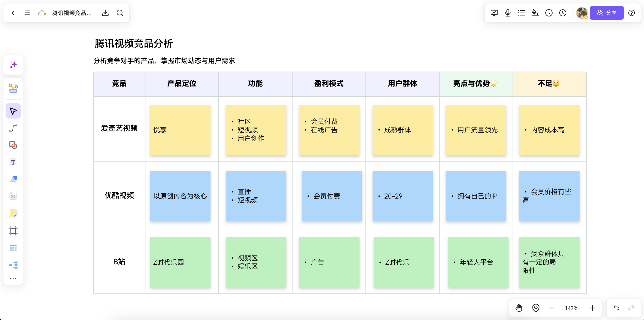Screen dimensions: 644x320
Task: Open the help question mark icon
Action: pyautogui.click(x=632, y=13)
